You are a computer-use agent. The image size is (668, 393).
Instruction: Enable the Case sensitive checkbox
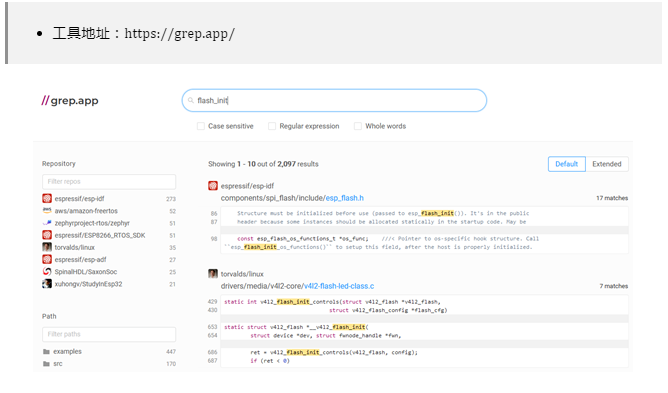(201, 126)
